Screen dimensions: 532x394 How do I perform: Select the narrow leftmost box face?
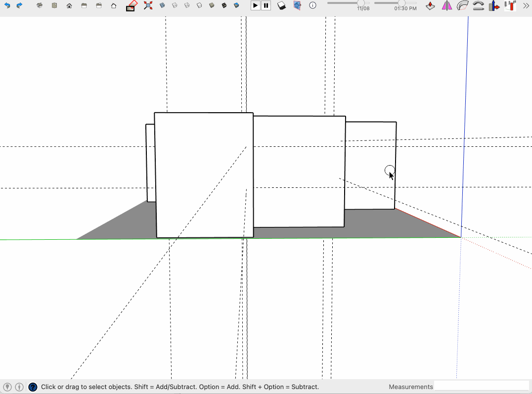(151, 163)
